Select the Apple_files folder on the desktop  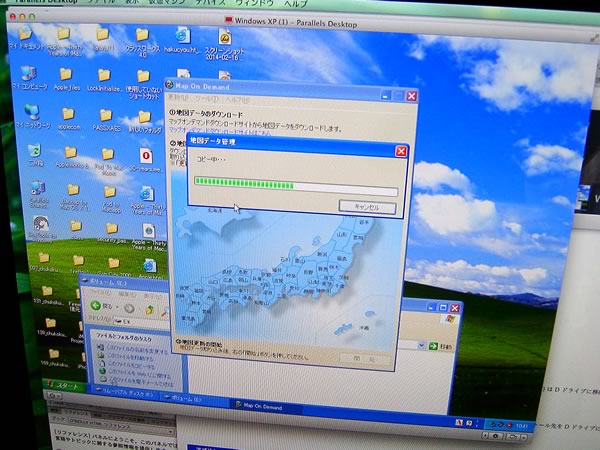click(66, 74)
